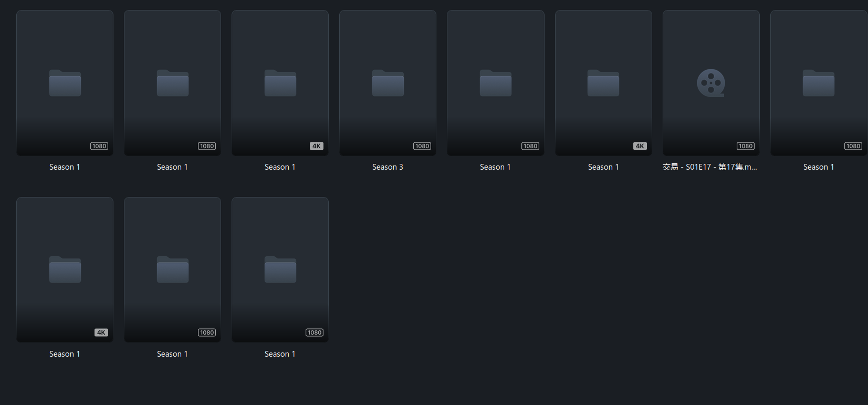Open the folder icon above Season 3
The height and width of the screenshot is (405, 868).
(388, 83)
